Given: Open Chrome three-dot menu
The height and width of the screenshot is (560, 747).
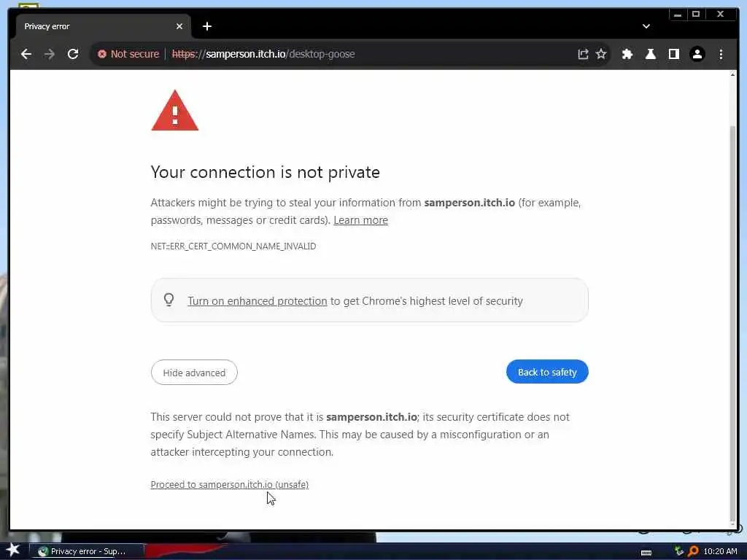Looking at the screenshot, I should 721,54.
